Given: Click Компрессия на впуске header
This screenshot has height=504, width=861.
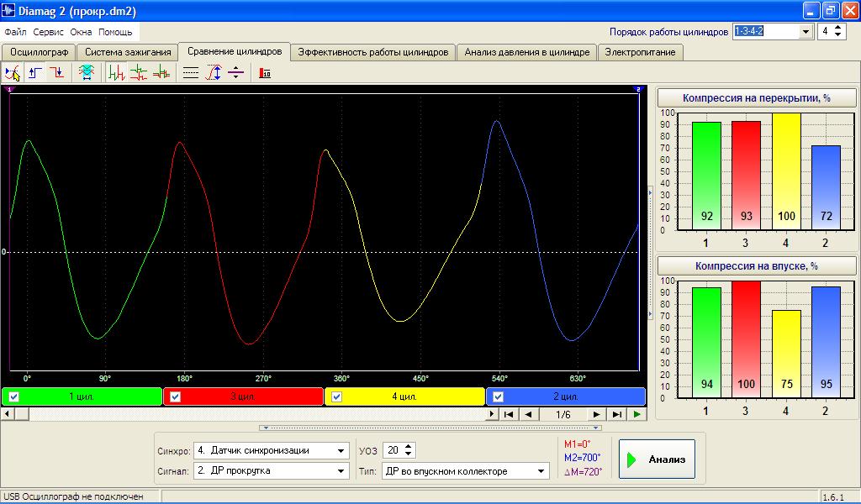Looking at the screenshot, I should 757,266.
